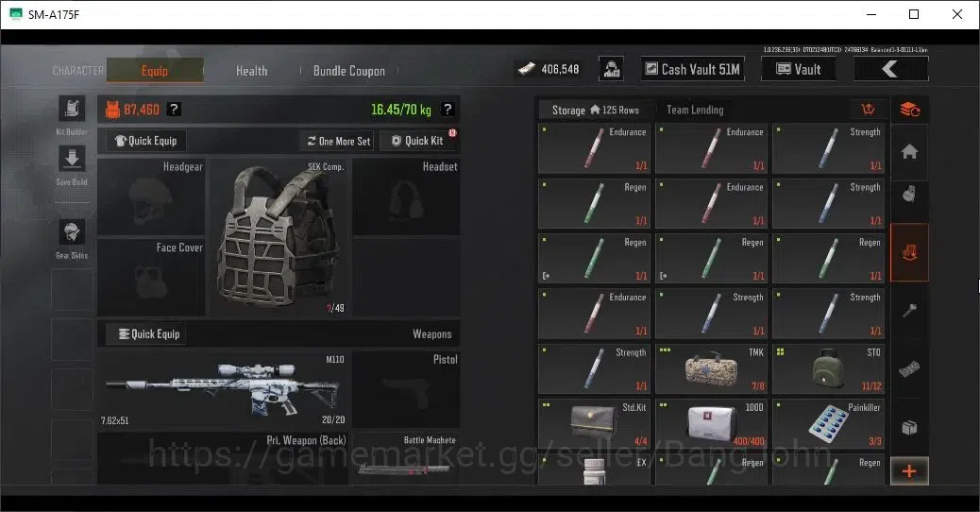The width and height of the screenshot is (980, 512).
Task: Click the question mark next to 87,460 value
Action: 175,110
